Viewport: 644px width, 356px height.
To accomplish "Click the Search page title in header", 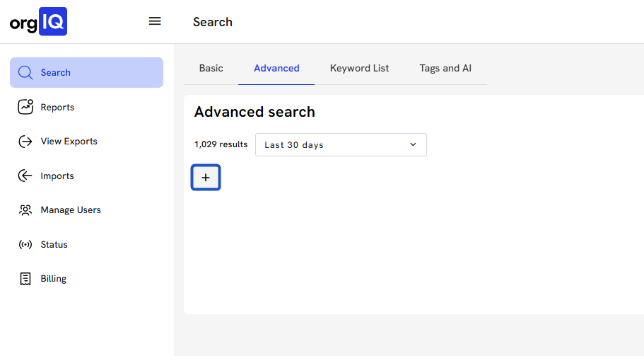I will coord(212,22).
